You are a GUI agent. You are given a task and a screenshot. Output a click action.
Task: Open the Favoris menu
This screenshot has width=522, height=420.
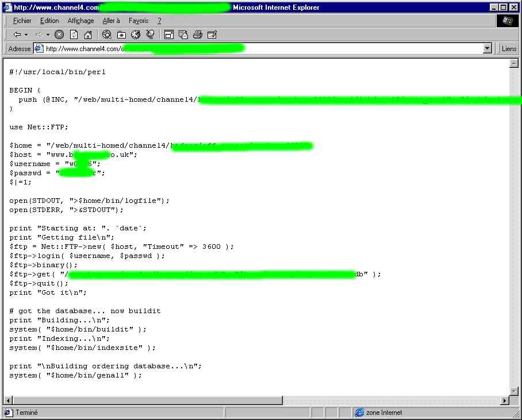tap(139, 21)
